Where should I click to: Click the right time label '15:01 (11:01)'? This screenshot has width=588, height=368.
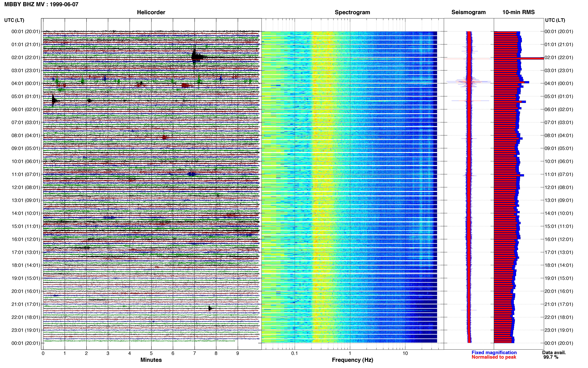click(559, 226)
